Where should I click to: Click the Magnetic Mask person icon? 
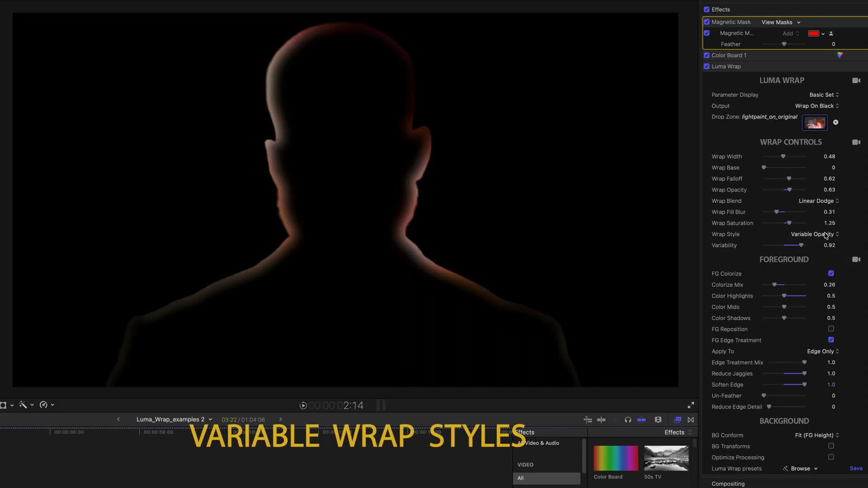[x=831, y=33]
